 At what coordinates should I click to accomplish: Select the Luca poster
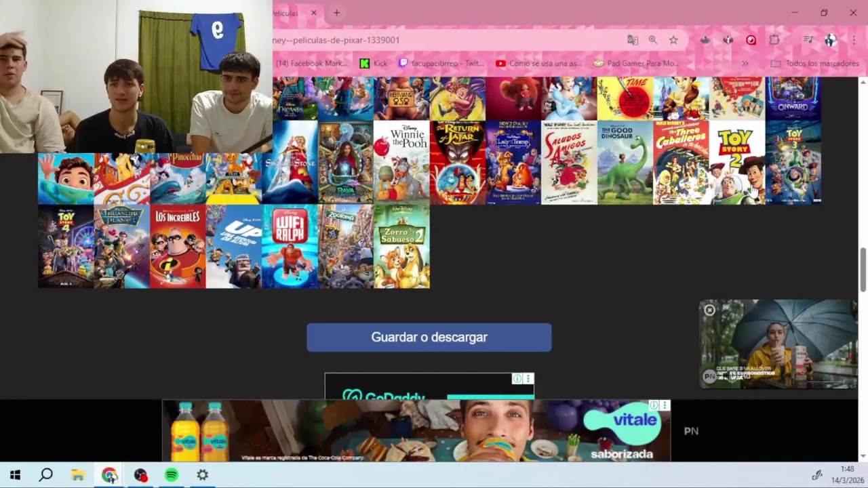tap(66, 178)
